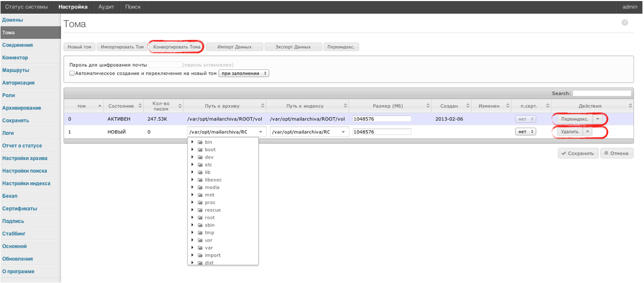
Task: Switch to Поиск tab
Action: coord(132,6)
